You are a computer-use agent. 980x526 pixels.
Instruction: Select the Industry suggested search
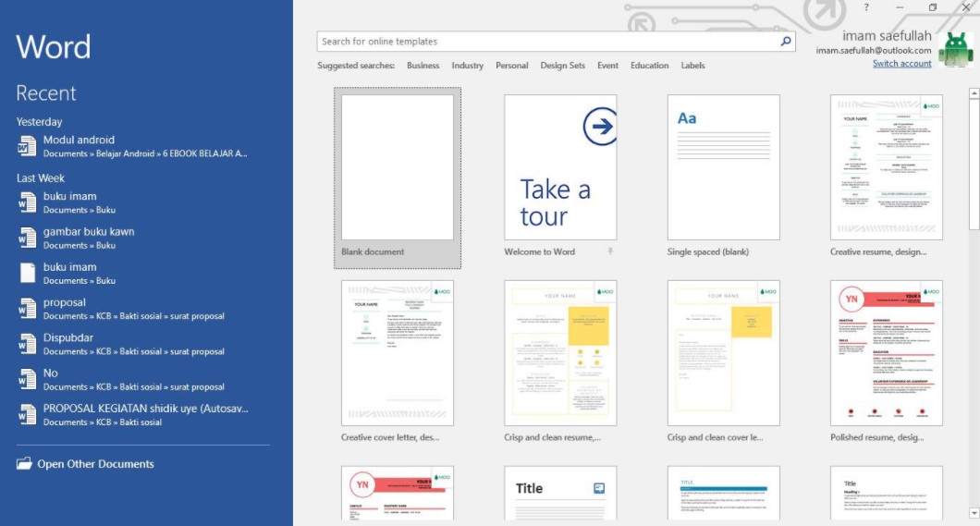[468, 65]
